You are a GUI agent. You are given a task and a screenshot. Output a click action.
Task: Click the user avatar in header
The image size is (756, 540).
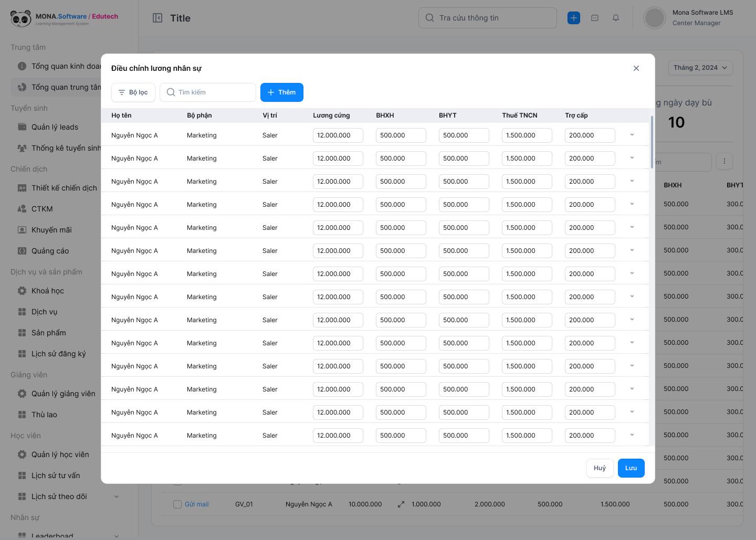tap(655, 18)
